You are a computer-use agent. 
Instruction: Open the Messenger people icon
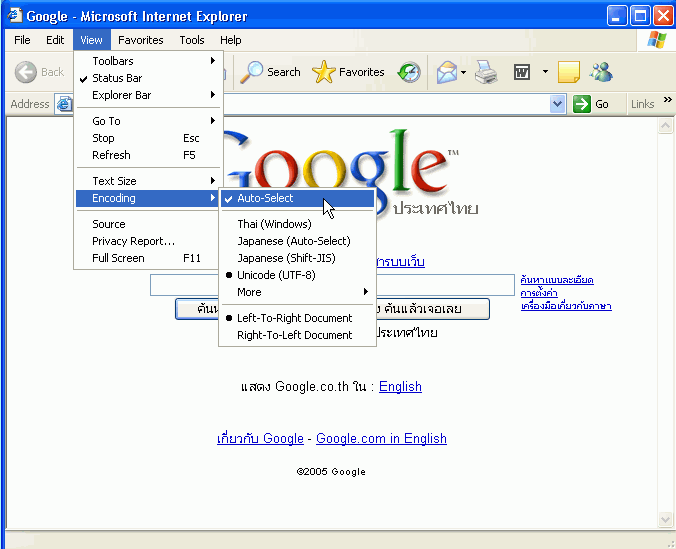601,72
